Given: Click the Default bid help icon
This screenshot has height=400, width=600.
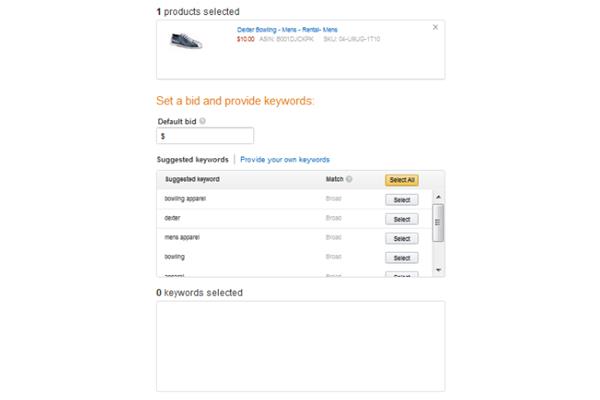Looking at the screenshot, I should pyautogui.click(x=202, y=121).
